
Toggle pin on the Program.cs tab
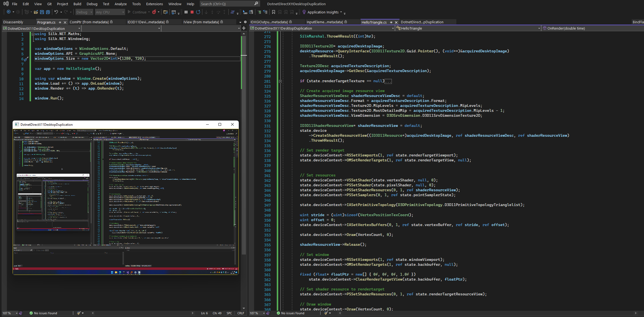coord(60,22)
